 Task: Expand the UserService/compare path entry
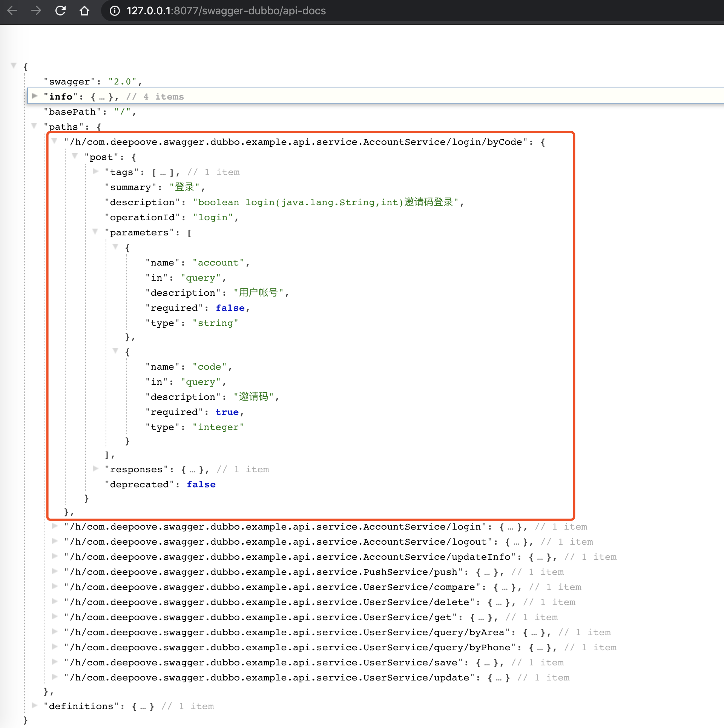coord(55,587)
